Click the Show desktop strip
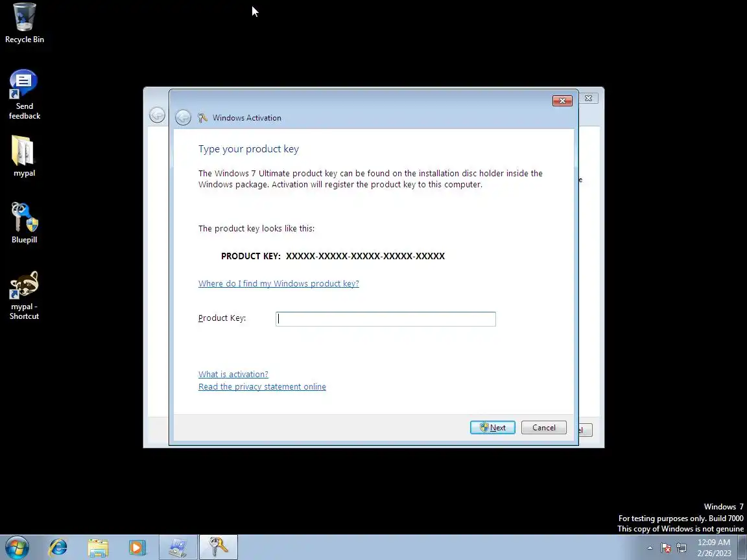The image size is (747, 560). (742, 548)
